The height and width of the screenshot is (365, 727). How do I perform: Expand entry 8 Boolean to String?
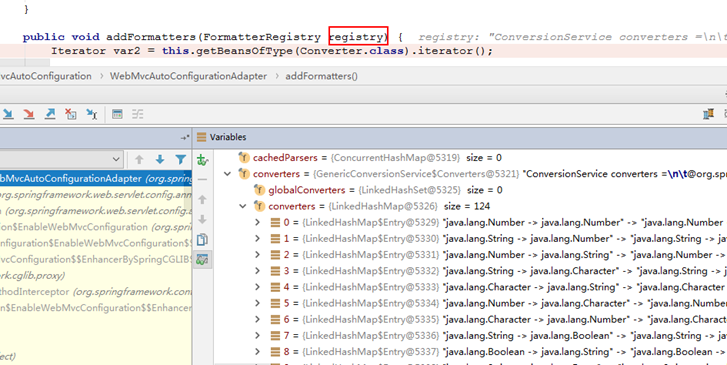[x=258, y=352]
